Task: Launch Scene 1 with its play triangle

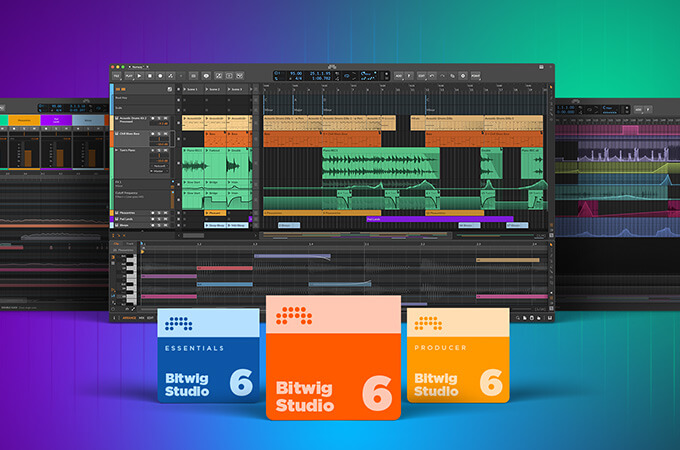Action: point(185,89)
